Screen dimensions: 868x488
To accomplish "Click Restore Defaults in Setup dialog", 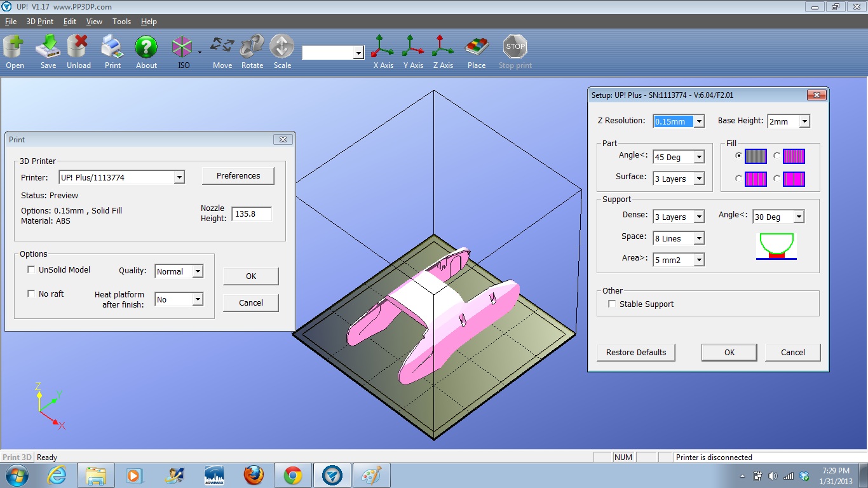I will click(636, 353).
